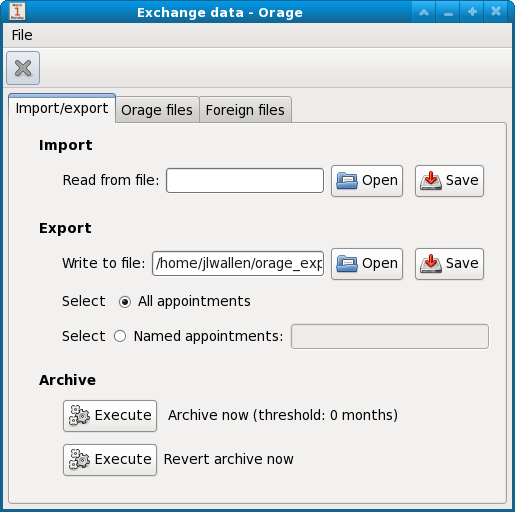
Task: Click the Export section's folder Open icon
Action: [347, 264]
